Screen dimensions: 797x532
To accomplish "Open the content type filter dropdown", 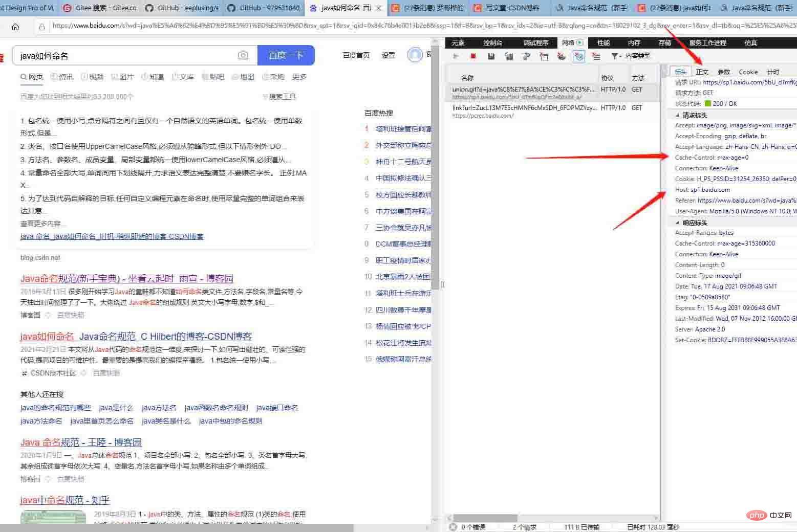I will point(631,56).
